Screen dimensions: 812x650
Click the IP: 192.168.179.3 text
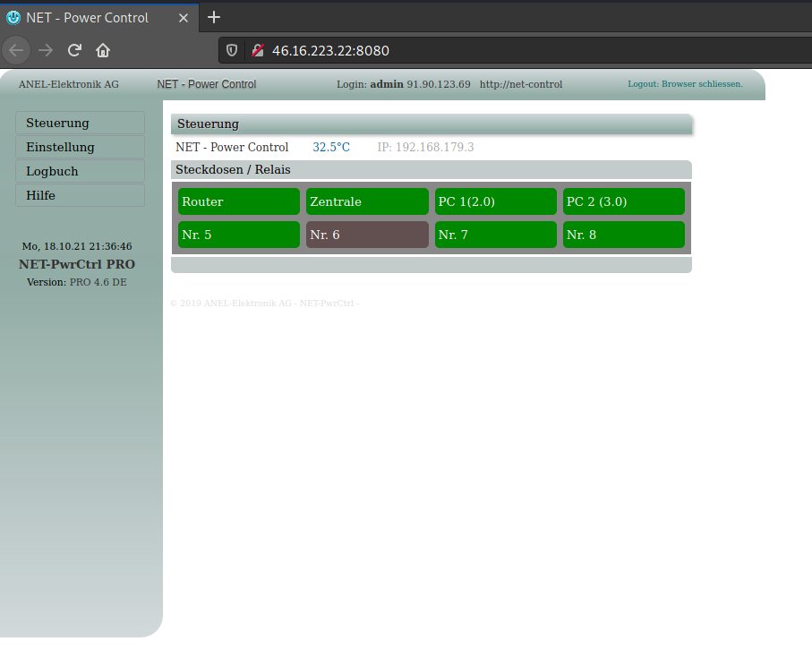coord(425,147)
